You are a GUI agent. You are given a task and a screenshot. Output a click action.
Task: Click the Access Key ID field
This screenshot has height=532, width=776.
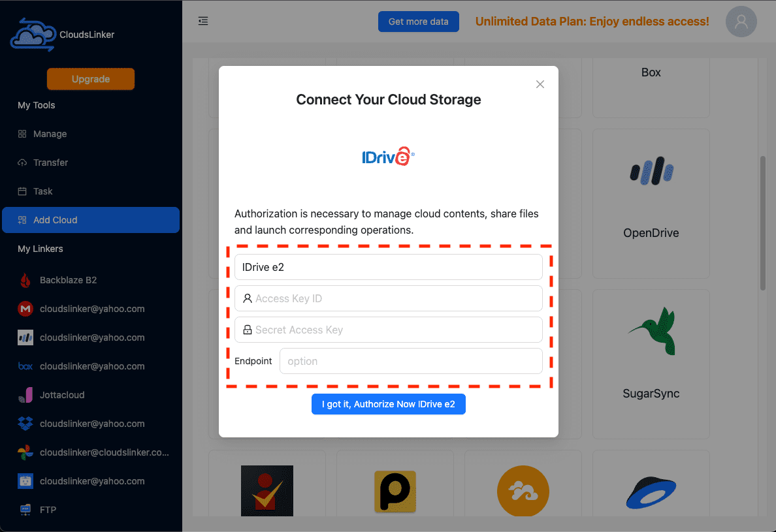point(389,298)
